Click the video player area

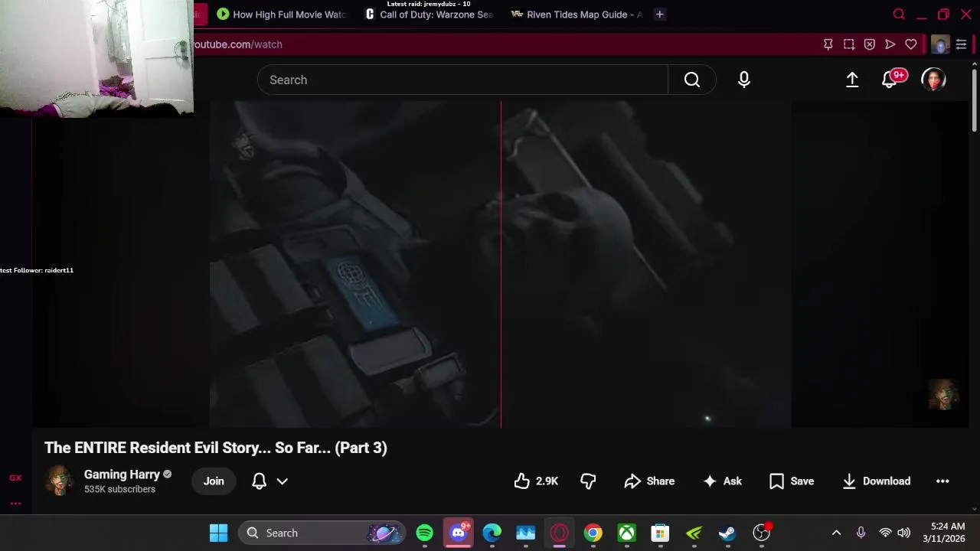point(500,264)
